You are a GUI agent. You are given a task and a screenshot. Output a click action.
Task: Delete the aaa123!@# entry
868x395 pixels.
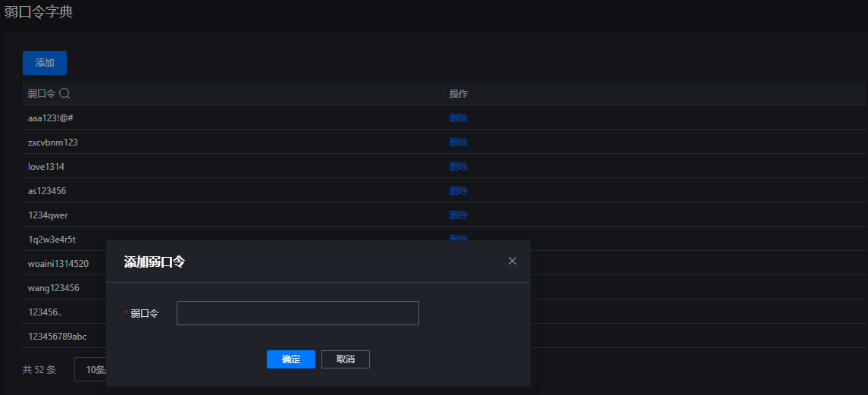(459, 118)
